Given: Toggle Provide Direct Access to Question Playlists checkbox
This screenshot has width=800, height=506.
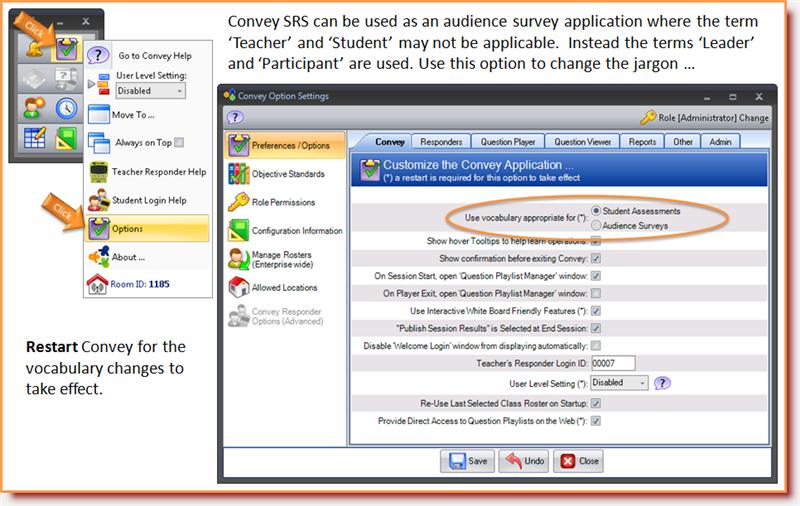Looking at the screenshot, I should [x=595, y=421].
